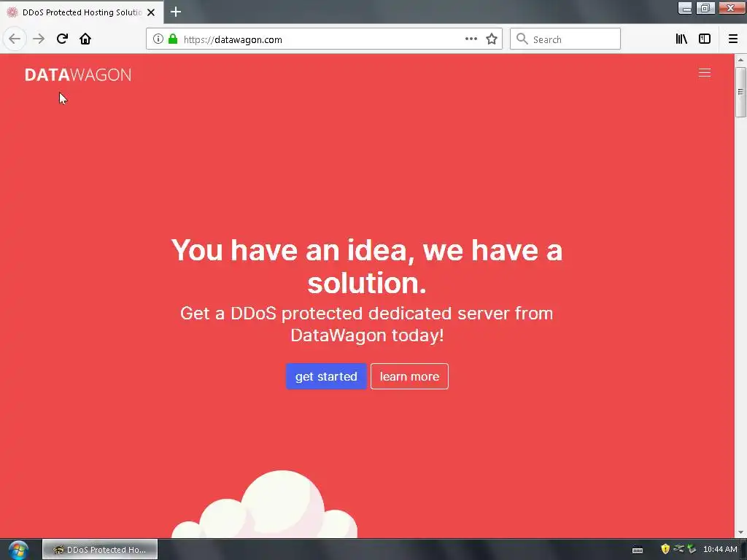Open the browser home page
Screen dimensions: 747x560
(x=85, y=39)
